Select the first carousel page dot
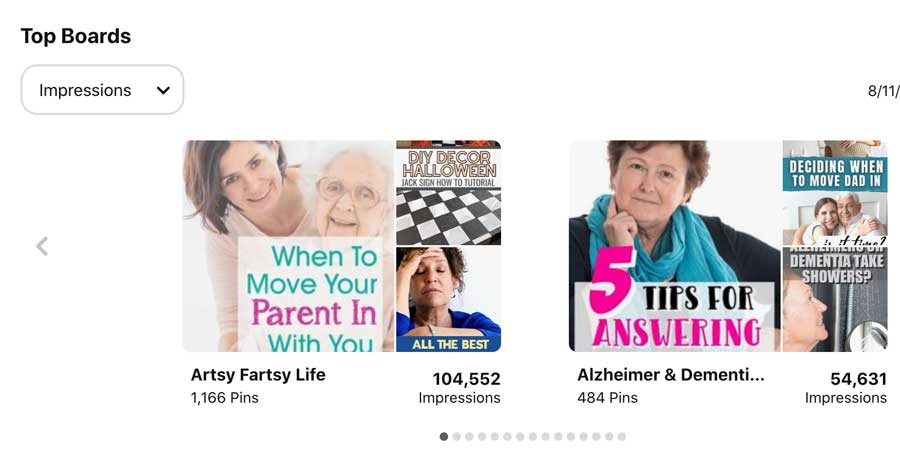 pyautogui.click(x=444, y=437)
